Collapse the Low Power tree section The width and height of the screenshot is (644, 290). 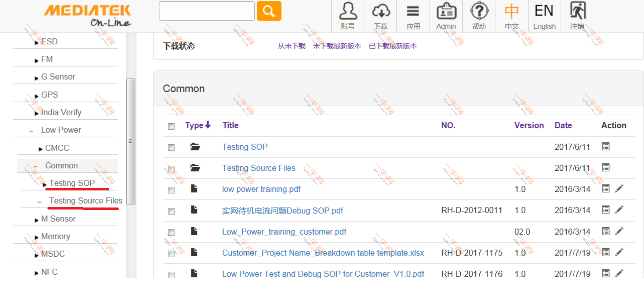(31, 130)
